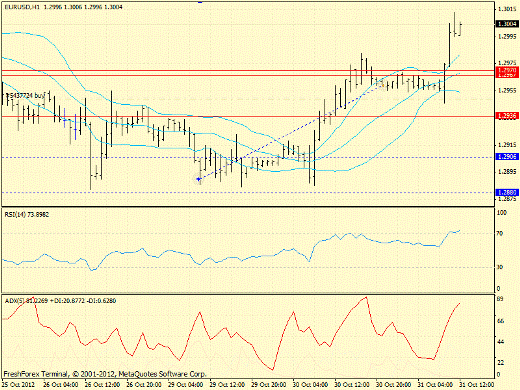
Task: Click the ADX scale value 22
Action: (500, 362)
